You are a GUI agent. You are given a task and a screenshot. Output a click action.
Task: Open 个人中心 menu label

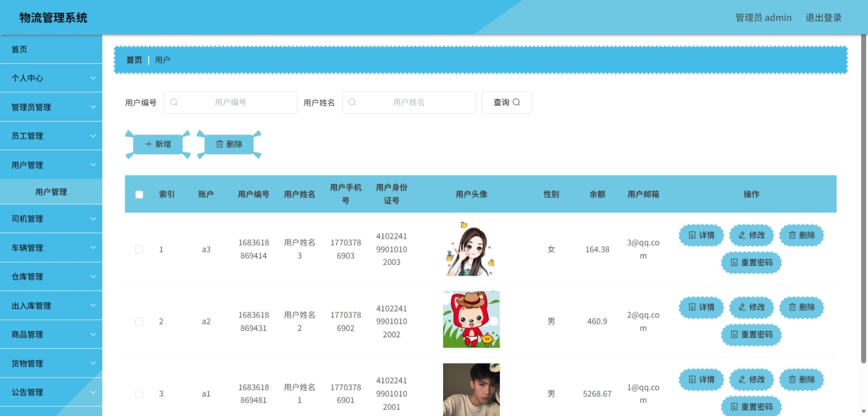pos(28,78)
